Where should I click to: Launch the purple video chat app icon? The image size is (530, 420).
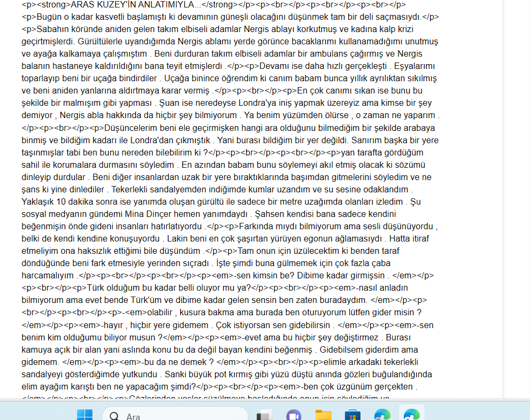(x=294, y=415)
